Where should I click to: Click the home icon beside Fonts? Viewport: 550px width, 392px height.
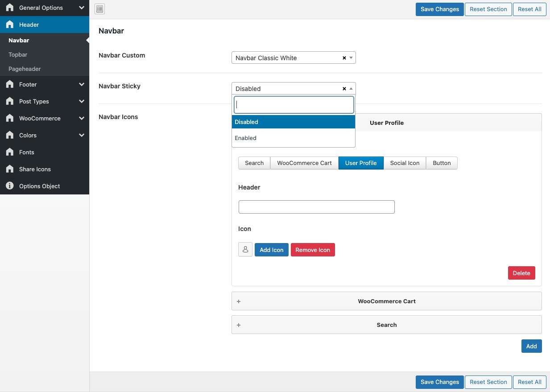[10, 152]
